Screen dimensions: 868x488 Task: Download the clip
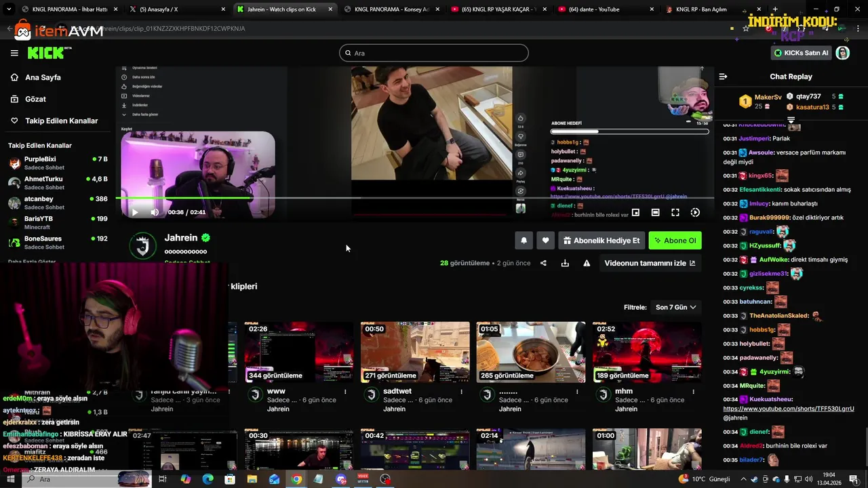click(x=565, y=263)
